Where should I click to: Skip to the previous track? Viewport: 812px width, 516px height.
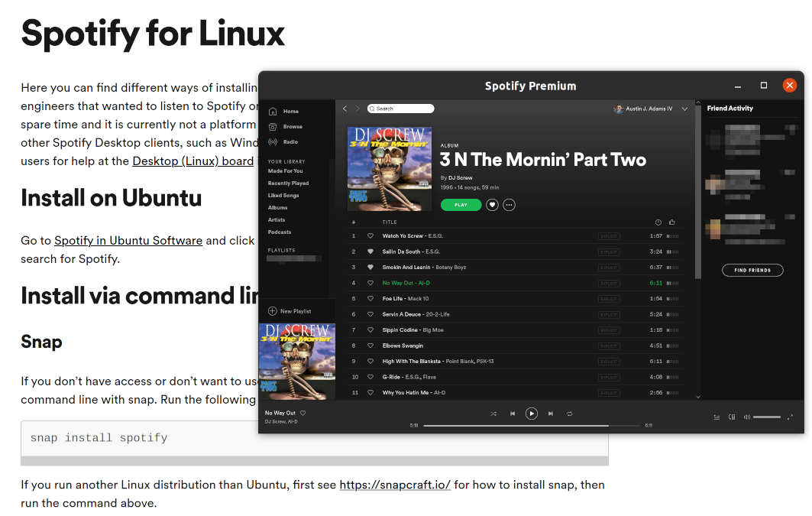tap(513, 414)
